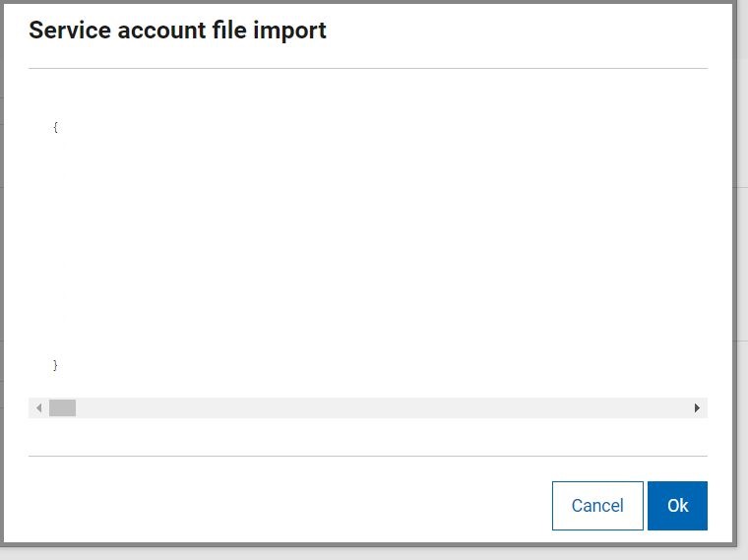Cancel the service account file import
Viewport: 748px width, 560px height.
(x=597, y=505)
